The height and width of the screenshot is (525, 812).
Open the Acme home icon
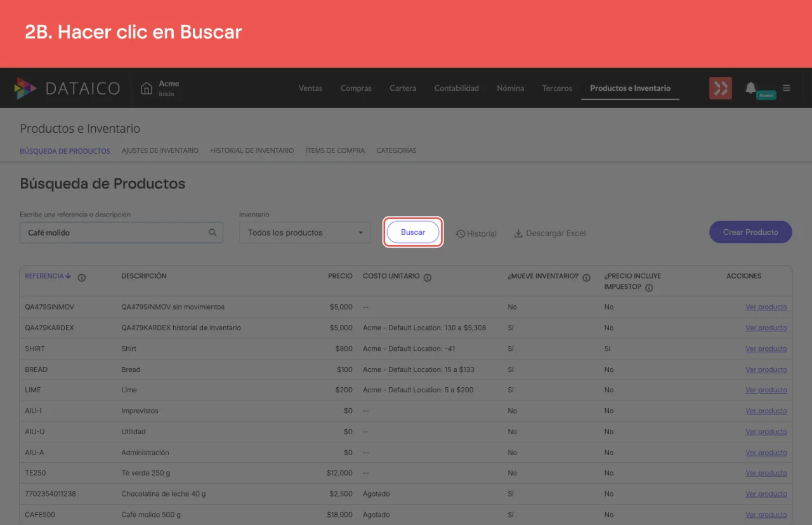click(x=147, y=88)
